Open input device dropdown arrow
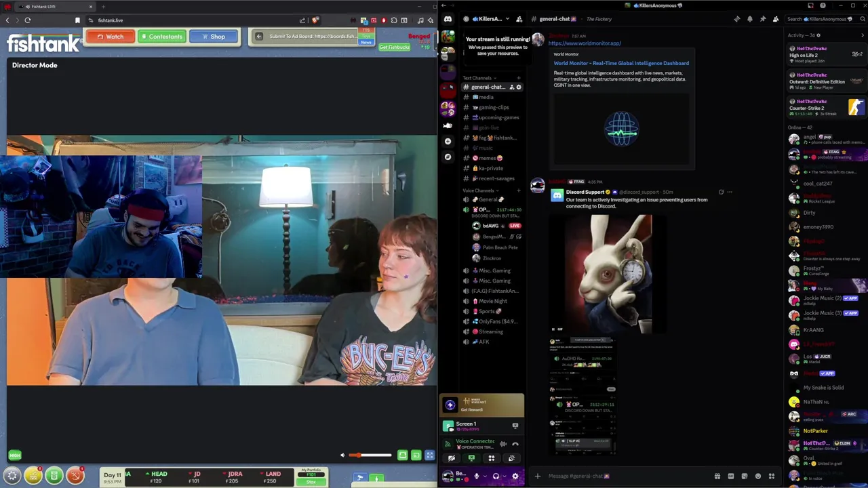Viewport: 868px width, 488px height. coord(484,476)
